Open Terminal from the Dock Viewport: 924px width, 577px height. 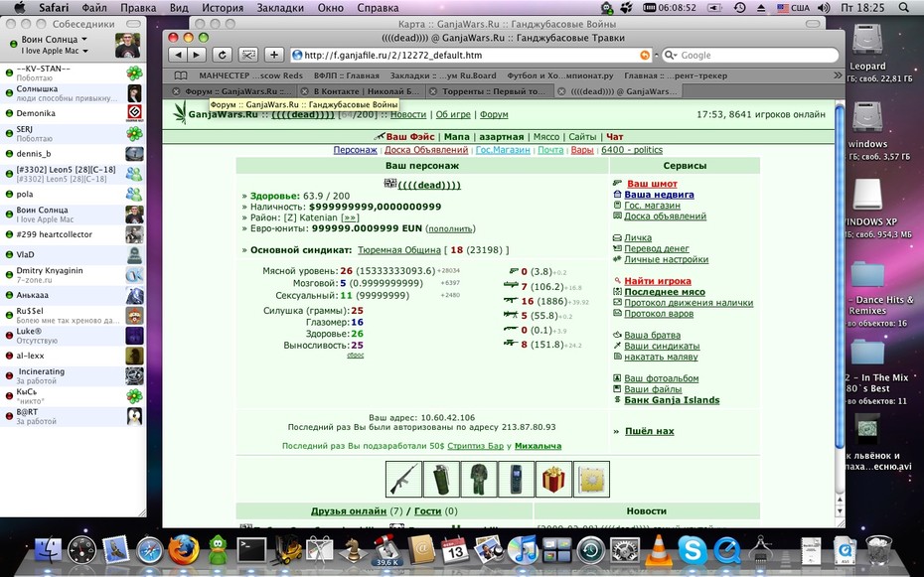[251, 550]
